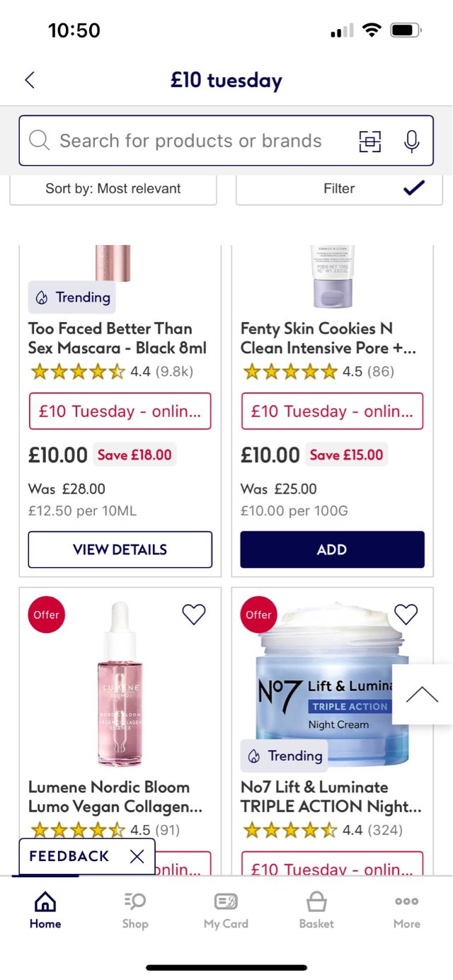Open the barcode scanner icon

pos(369,141)
